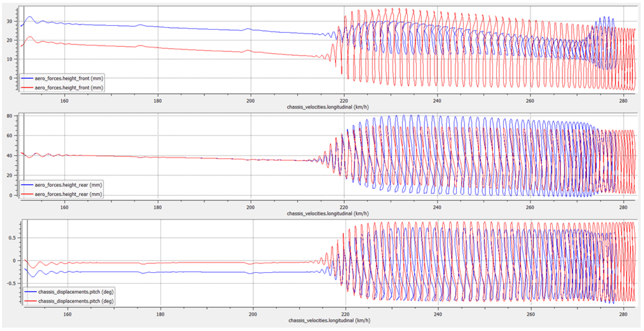Click the red height_rear legend line swatch
This screenshot has height=331, width=644.
[27, 194]
